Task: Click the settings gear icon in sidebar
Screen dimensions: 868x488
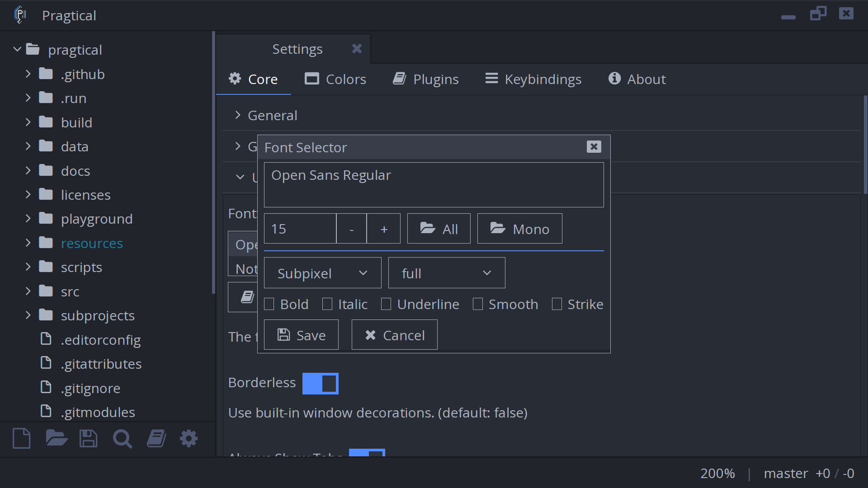Action: tap(189, 439)
